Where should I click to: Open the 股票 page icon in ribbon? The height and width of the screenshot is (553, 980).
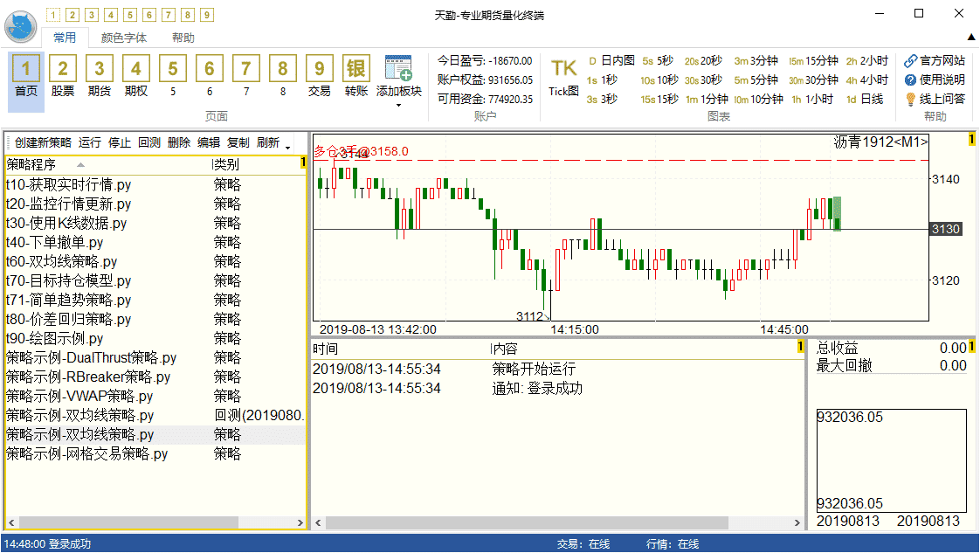pyautogui.click(x=63, y=68)
